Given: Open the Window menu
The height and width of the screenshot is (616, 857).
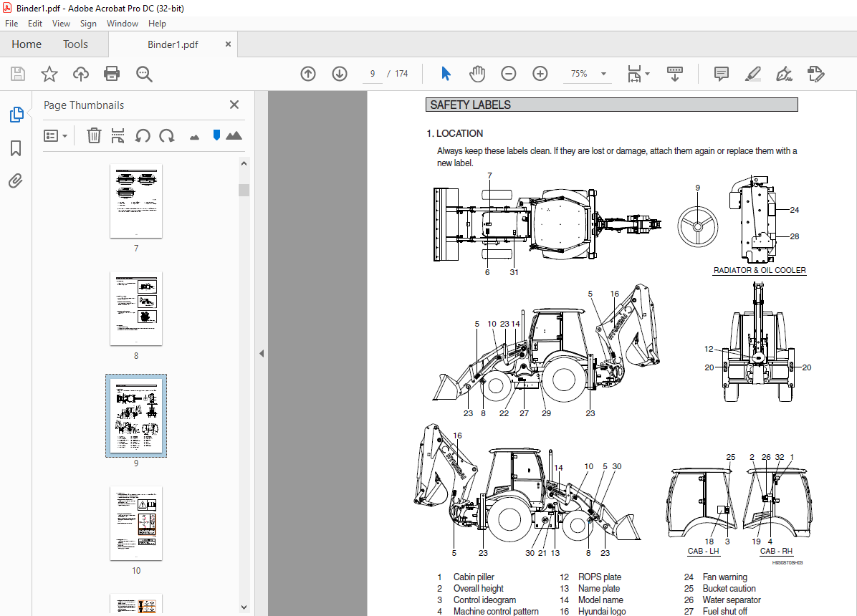Looking at the screenshot, I should 123,24.
